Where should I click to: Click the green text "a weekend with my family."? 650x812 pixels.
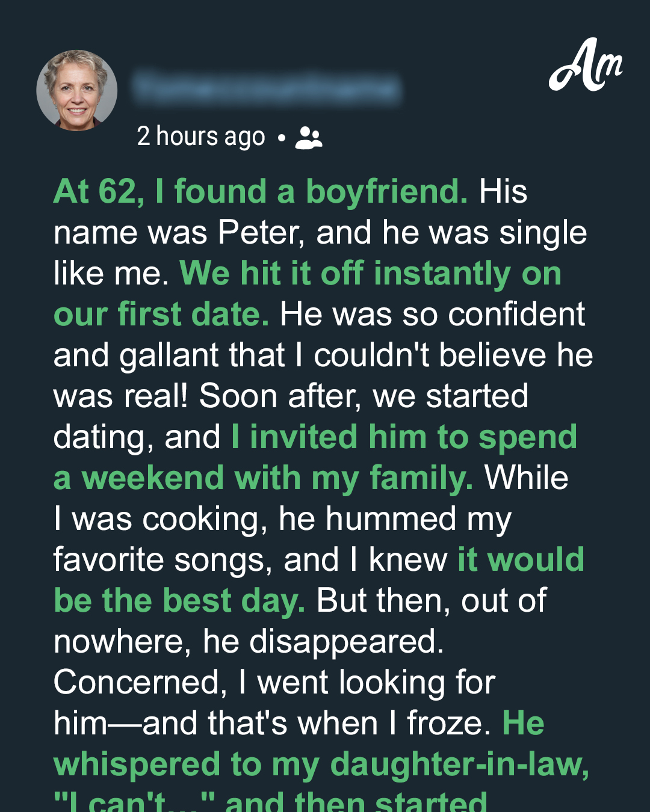264,478
